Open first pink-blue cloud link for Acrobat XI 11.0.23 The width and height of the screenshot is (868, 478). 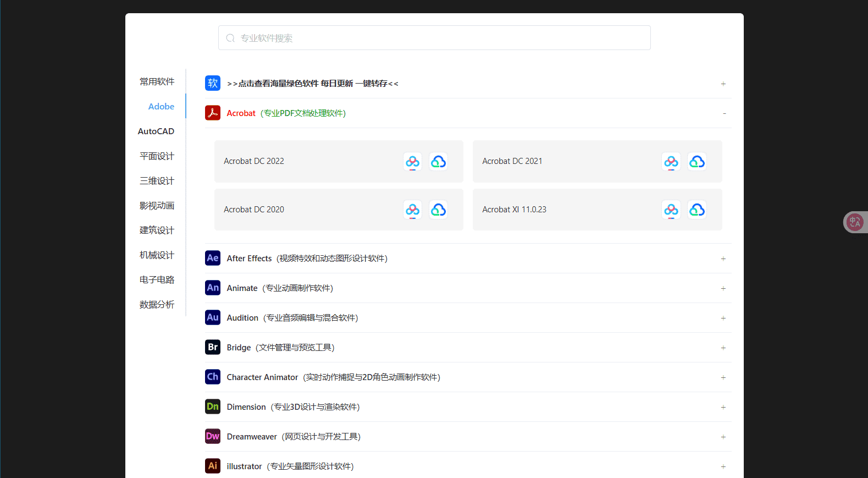coord(671,210)
